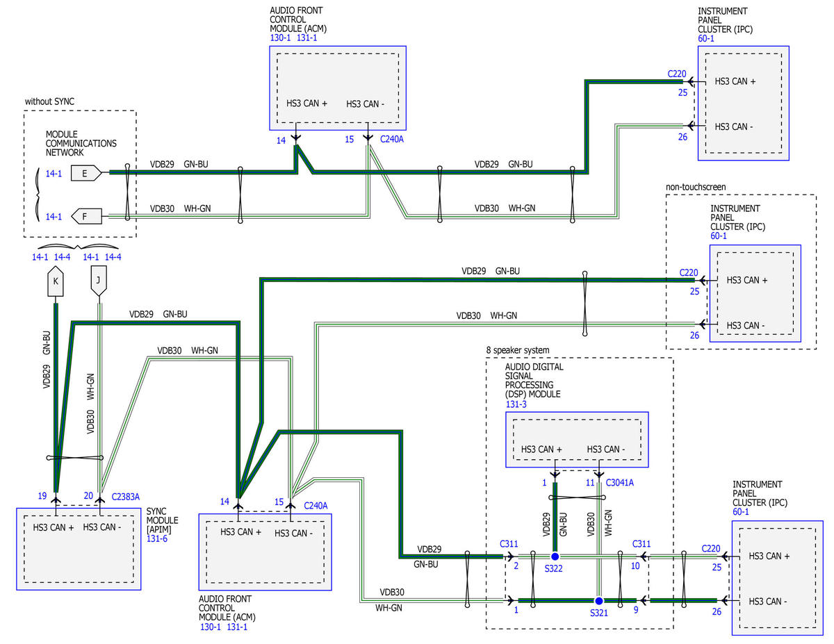Select the Audio Digital Signal Processing module box
This screenshot has width=834, height=644.
tap(577, 439)
